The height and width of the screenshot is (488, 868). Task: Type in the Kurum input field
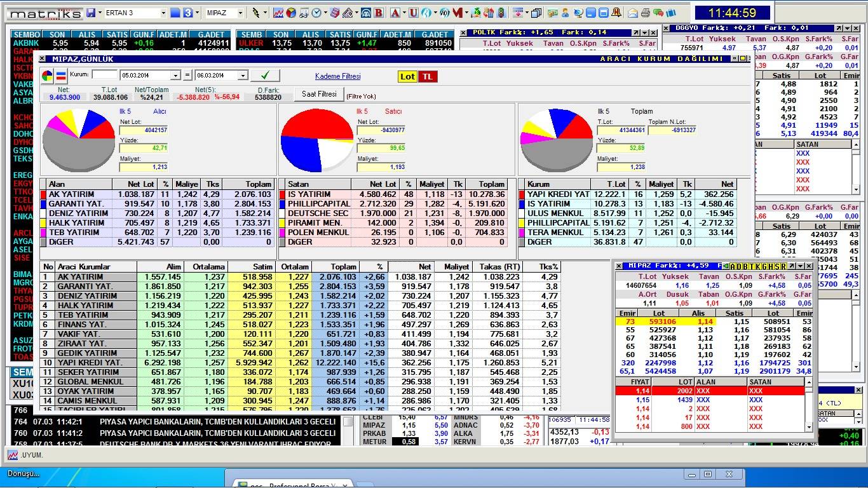coord(104,75)
